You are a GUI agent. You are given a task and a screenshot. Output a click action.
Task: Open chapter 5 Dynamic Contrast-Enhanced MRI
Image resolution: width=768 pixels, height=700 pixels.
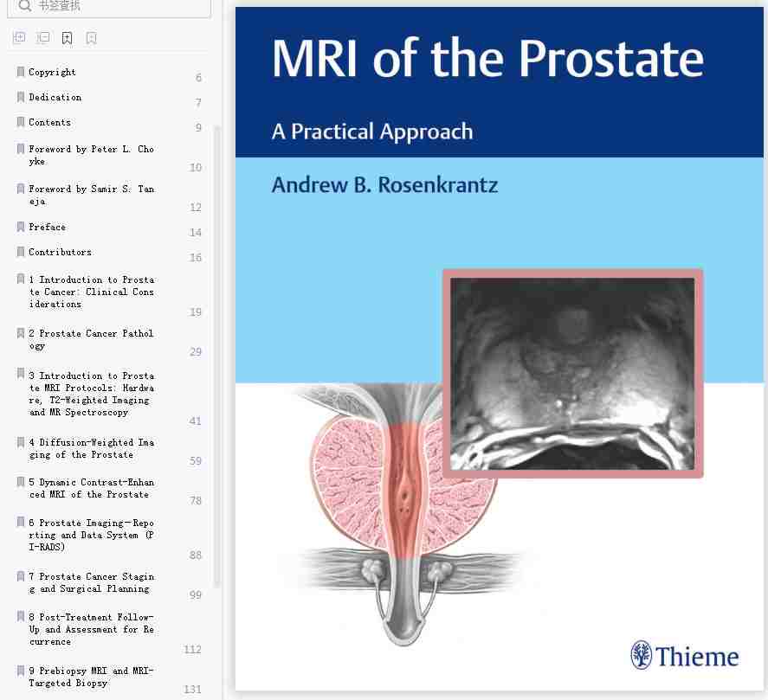pos(91,488)
